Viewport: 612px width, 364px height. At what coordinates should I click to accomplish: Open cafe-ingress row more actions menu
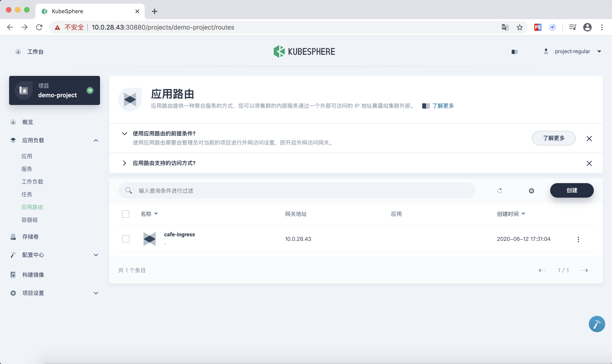tap(578, 239)
